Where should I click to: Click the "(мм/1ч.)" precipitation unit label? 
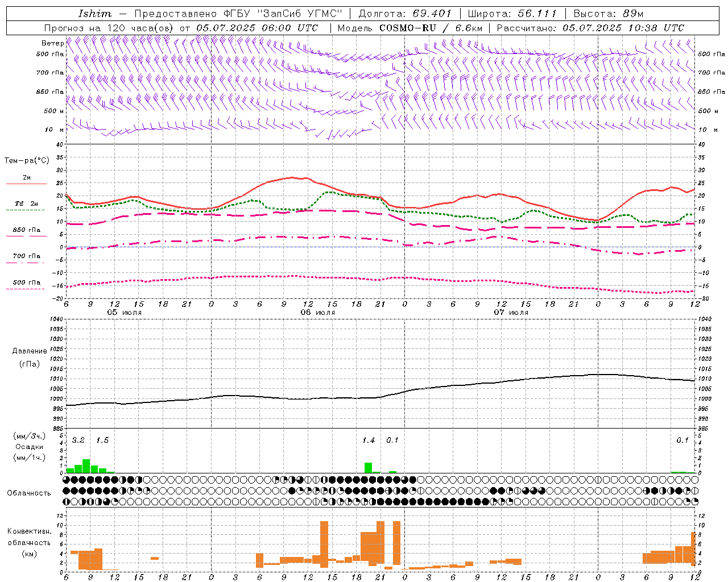pyautogui.click(x=30, y=458)
